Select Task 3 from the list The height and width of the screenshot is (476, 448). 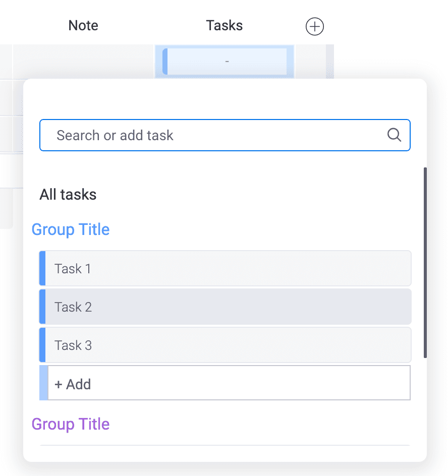click(225, 345)
